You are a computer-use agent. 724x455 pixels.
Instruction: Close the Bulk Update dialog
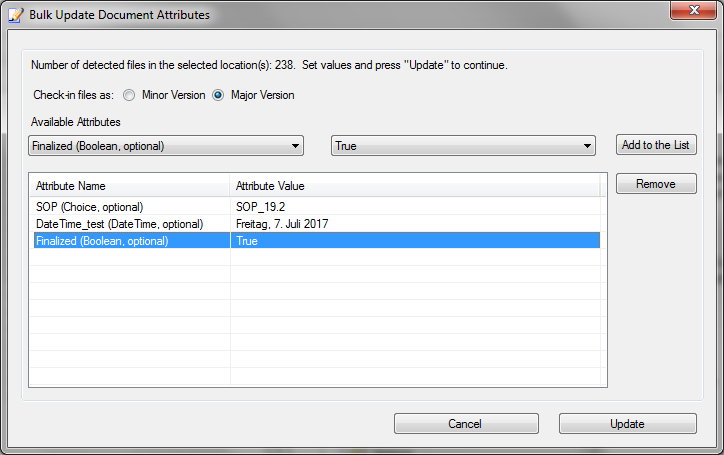pos(694,10)
